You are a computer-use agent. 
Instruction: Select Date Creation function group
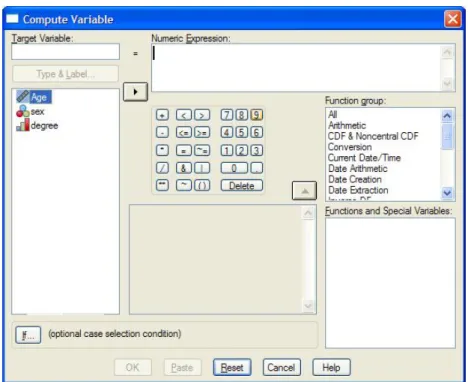355,179
